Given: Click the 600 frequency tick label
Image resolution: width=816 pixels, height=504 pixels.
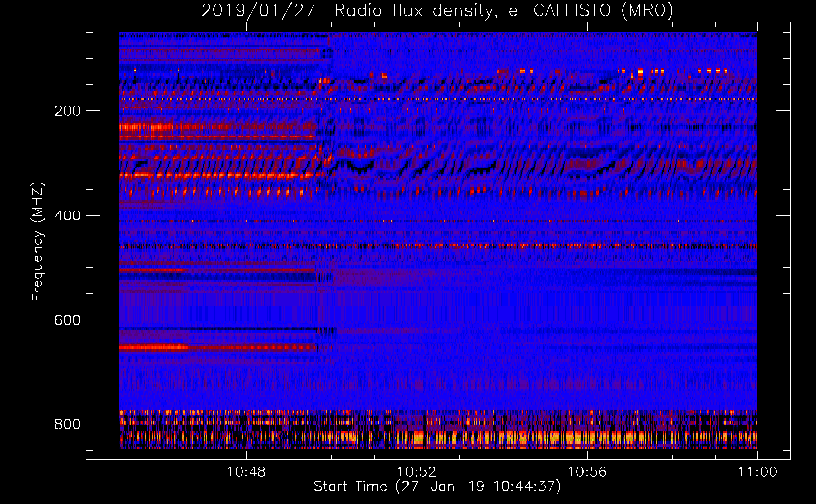Looking at the screenshot, I should (68, 320).
